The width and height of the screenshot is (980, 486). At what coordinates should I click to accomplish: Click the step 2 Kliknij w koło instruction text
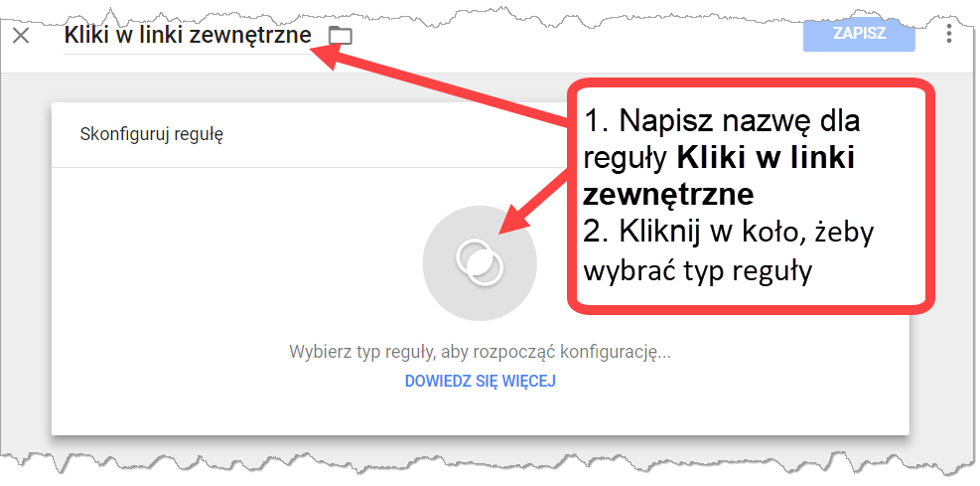[728, 251]
